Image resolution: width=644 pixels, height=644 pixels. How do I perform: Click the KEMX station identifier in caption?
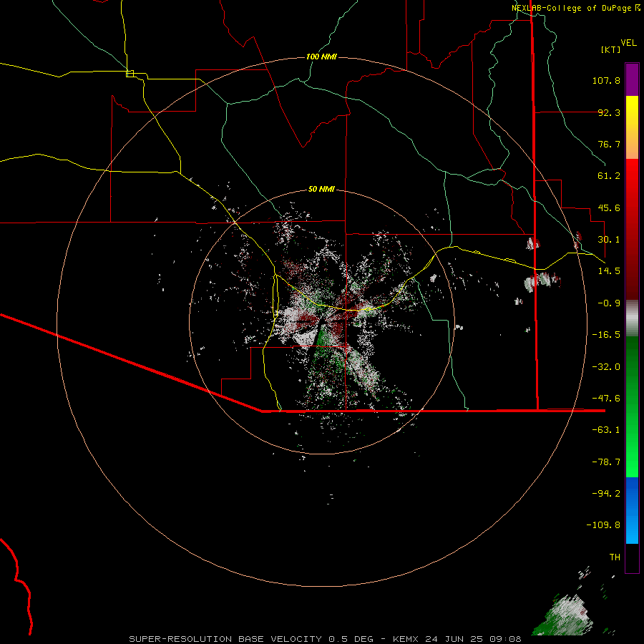(406, 639)
